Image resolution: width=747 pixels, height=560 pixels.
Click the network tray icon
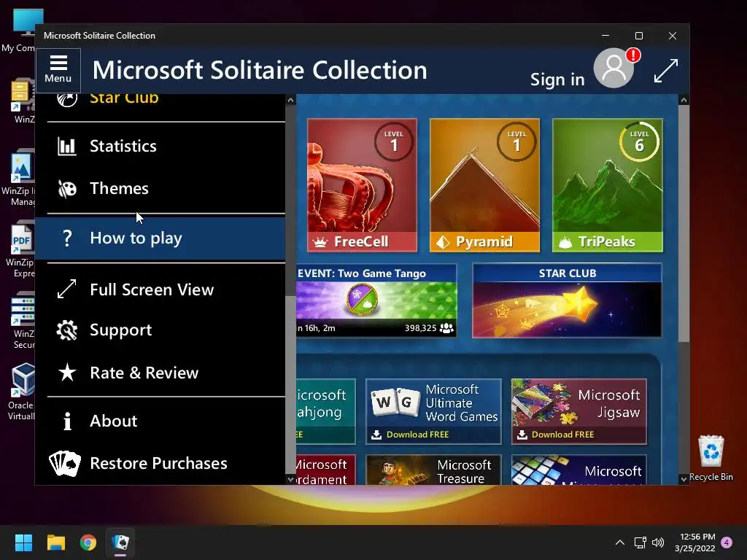click(640, 542)
